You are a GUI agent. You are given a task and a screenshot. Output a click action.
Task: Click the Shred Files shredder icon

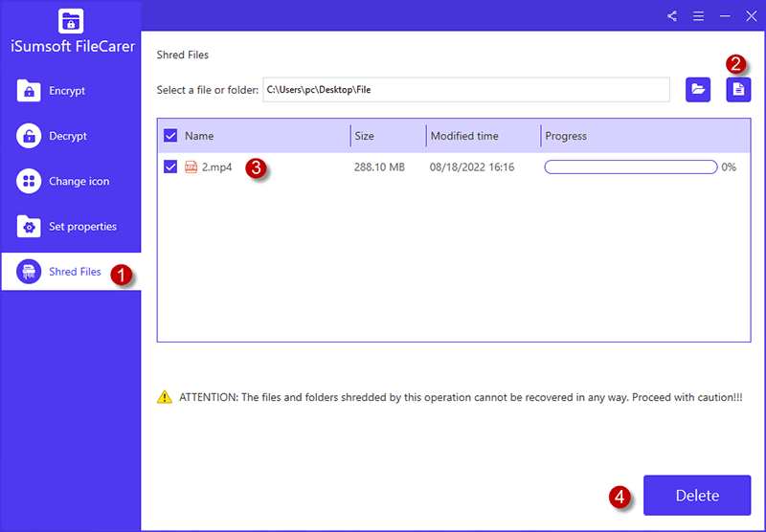click(29, 272)
